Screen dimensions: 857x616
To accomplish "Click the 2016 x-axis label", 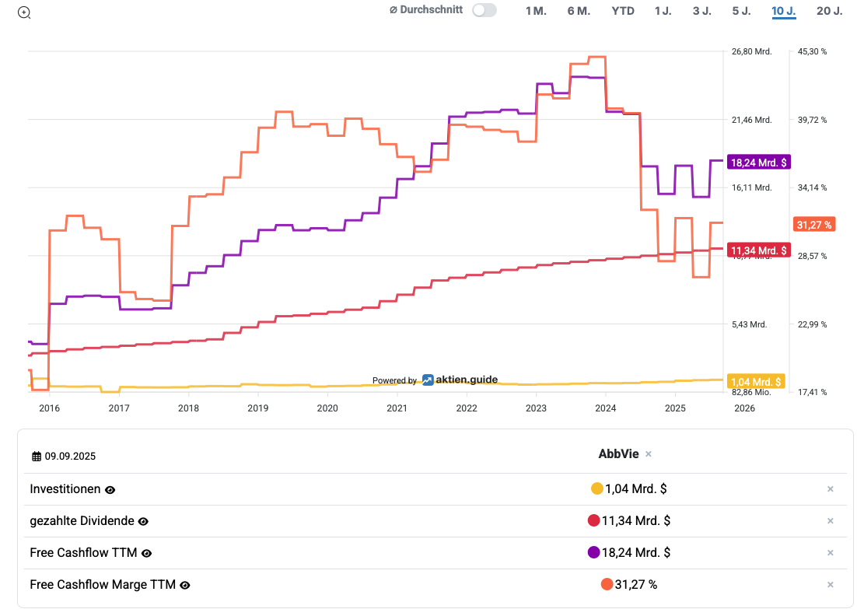I will pos(49,408).
